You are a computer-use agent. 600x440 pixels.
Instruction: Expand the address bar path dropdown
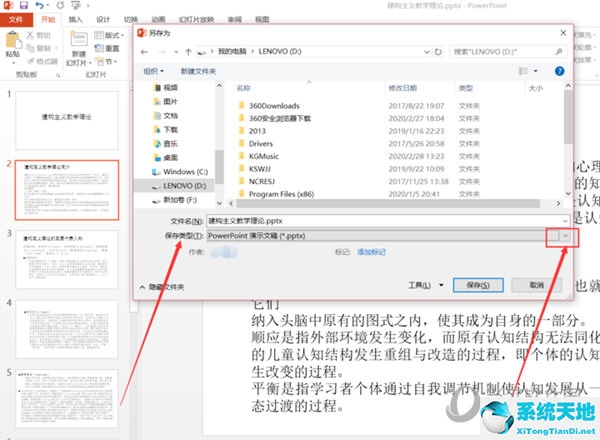[427, 52]
